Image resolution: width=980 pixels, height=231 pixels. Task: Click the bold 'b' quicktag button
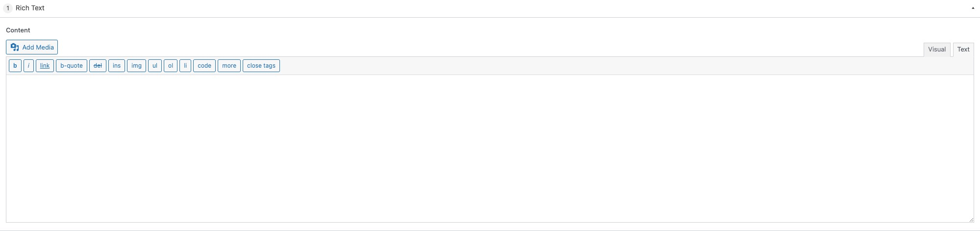point(15,66)
